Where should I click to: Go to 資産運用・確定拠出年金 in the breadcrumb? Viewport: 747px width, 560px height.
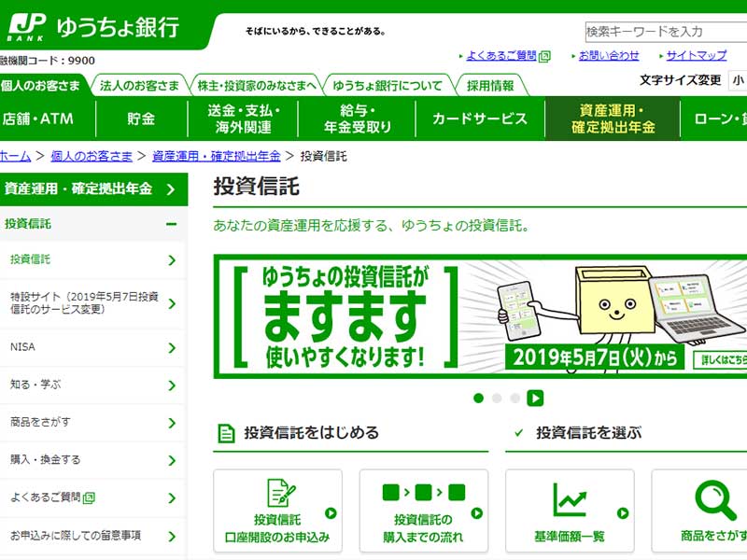217,156
